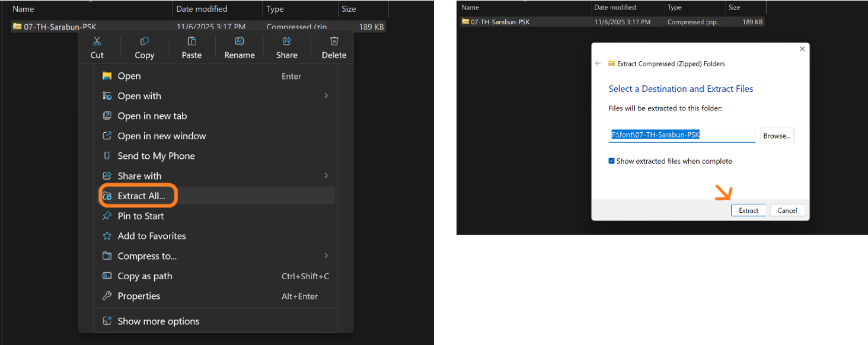
Task: Uncheck Show extracted files when complete
Action: [612, 161]
